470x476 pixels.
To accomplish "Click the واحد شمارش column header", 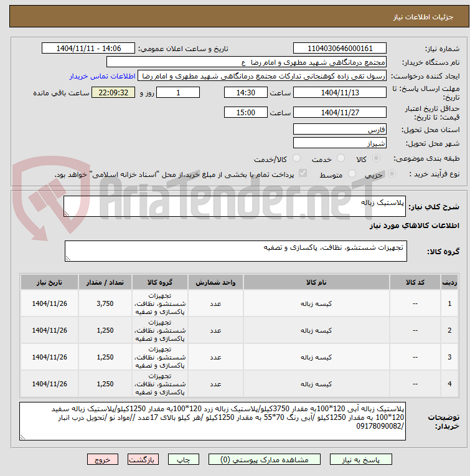I will pyautogui.click(x=215, y=283).
